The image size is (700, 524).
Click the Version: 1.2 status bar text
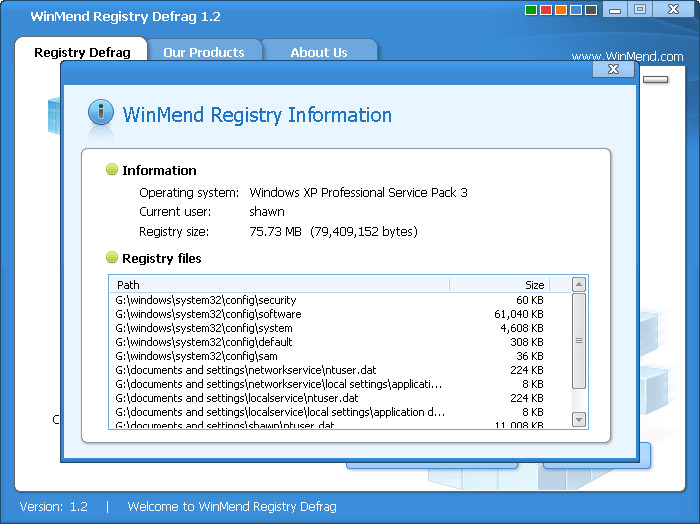54,507
